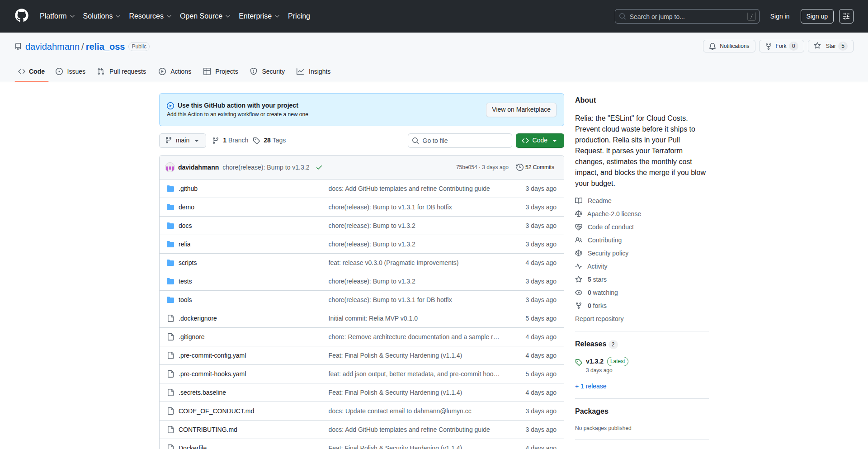This screenshot has width=868, height=449.
Task: Click View on Marketplace button
Action: click(521, 109)
